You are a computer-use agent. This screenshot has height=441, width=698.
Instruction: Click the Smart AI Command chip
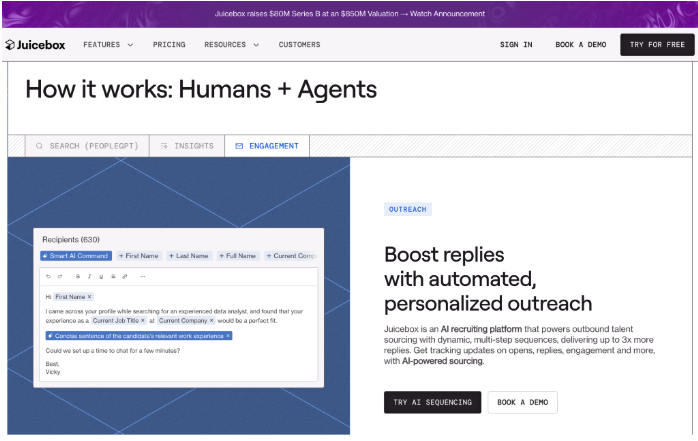pos(76,256)
